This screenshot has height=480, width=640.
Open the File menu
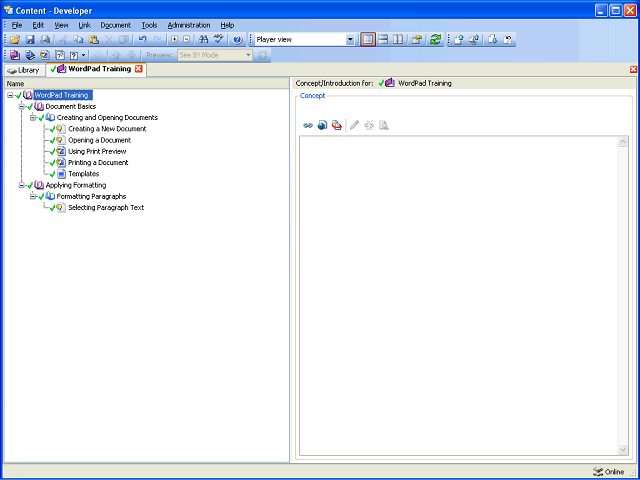[17, 25]
